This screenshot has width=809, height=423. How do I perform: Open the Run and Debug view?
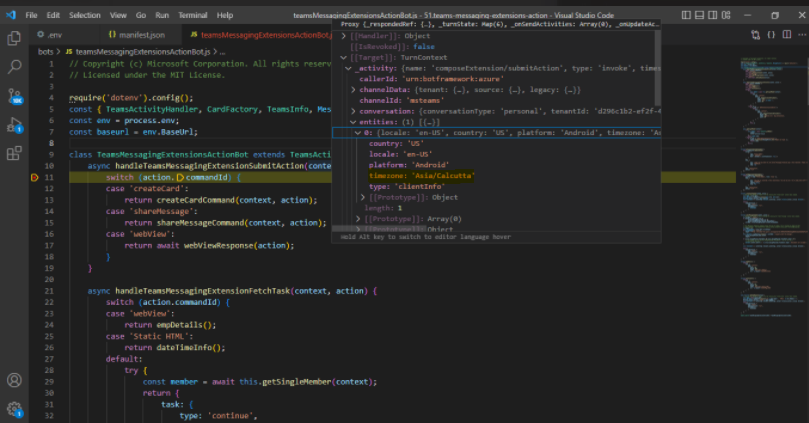[x=14, y=125]
